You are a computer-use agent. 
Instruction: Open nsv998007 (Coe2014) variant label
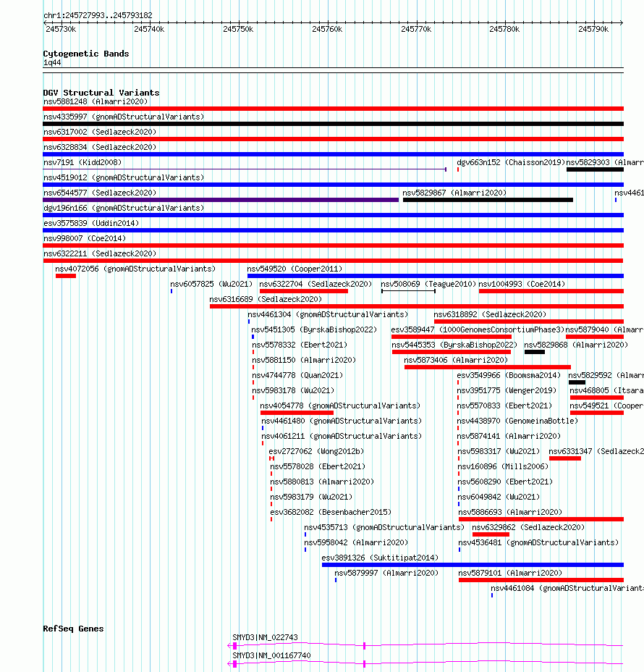(85, 238)
